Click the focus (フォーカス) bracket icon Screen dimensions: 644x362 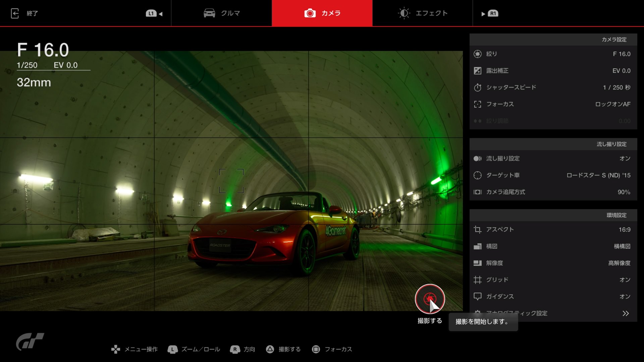pyautogui.click(x=478, y=104)
